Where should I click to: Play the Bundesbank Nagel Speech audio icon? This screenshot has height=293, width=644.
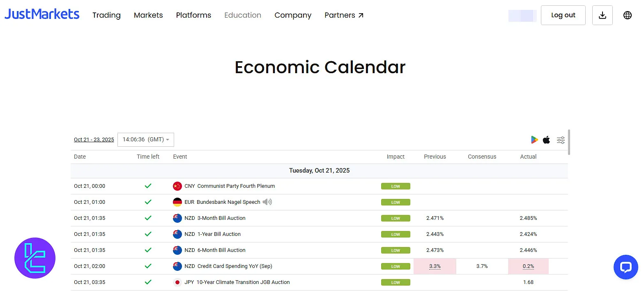point(267,202)
